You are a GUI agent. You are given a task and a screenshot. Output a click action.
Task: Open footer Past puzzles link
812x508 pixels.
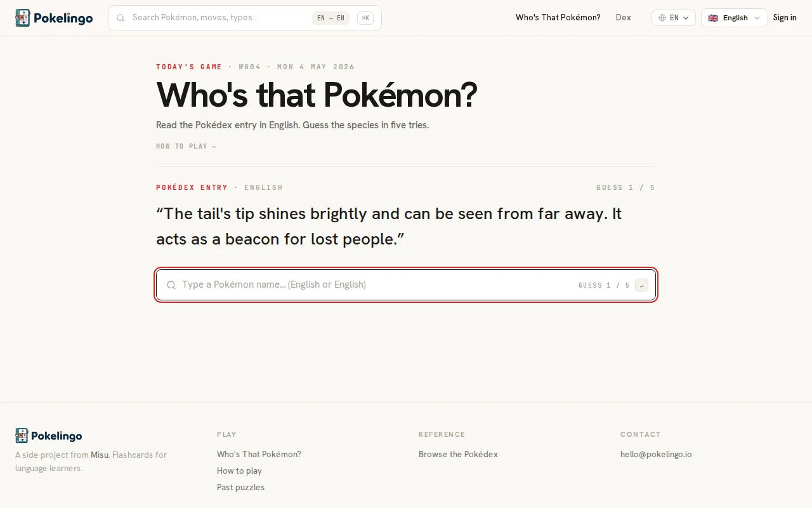240,487
